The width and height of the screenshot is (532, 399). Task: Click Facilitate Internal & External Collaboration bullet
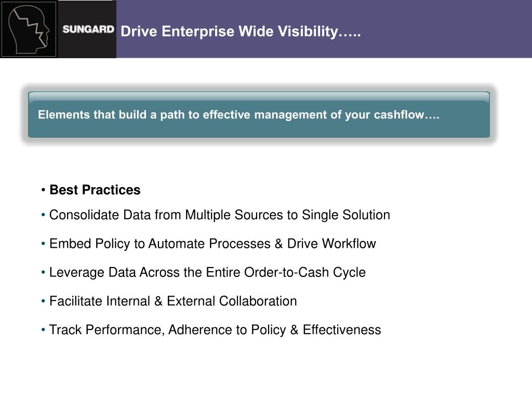coord(173,301)
